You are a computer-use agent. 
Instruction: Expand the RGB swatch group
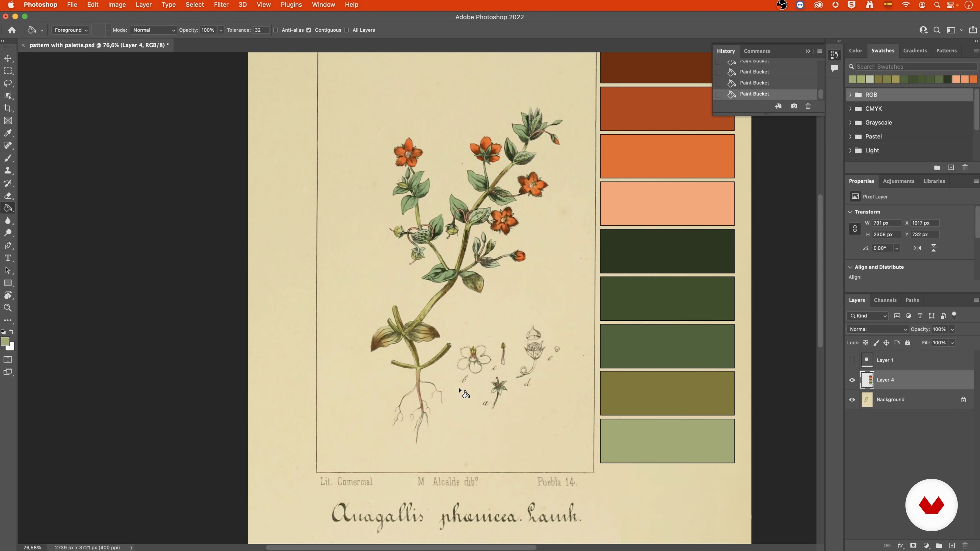[850, 95]
